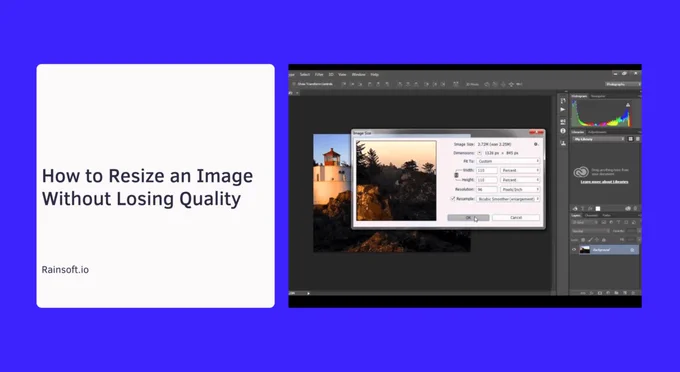This screenshot has height=372, width=680.
Task: Switch Libraries to grid view icon
Action: coord(631,139)
